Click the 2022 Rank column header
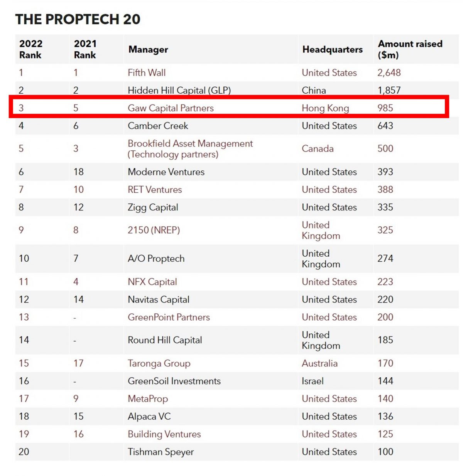463x476 pixels. point(31,49)
